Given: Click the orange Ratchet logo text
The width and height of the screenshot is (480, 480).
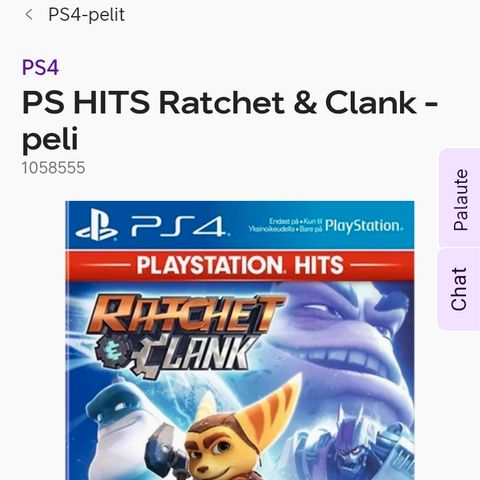Looking at the screenshot, I should (184, 314).
